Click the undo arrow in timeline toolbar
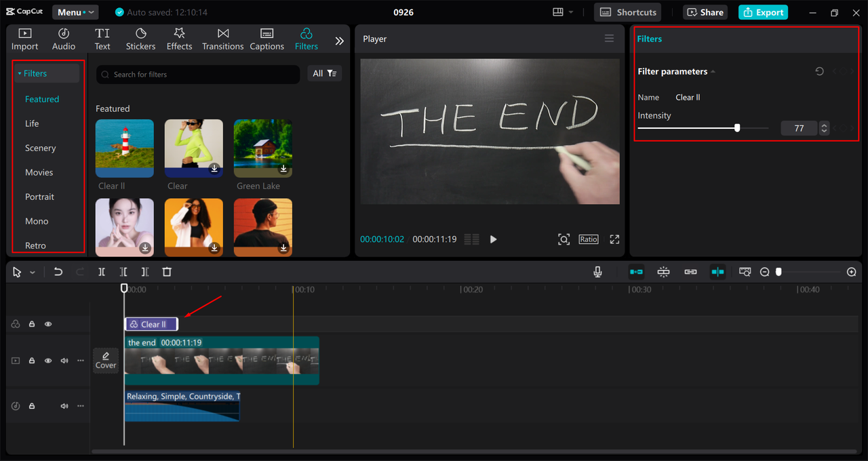The image size is (868, 461). [58, 272]
